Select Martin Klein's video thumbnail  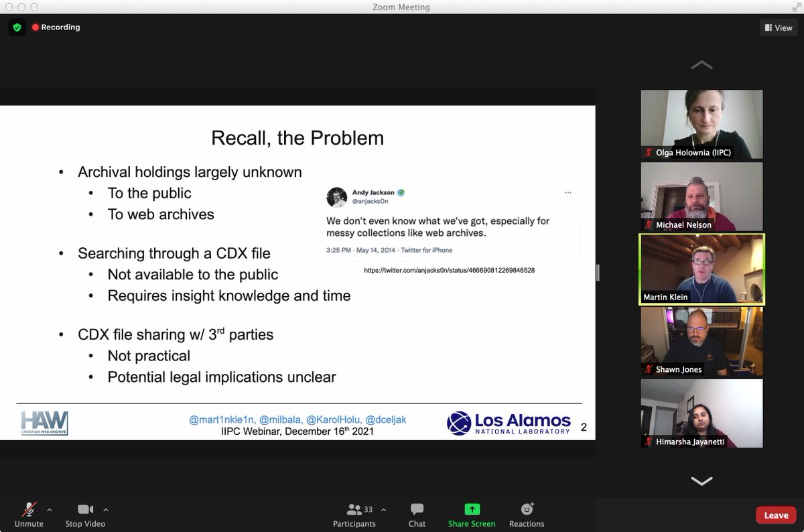coord(701,269)
